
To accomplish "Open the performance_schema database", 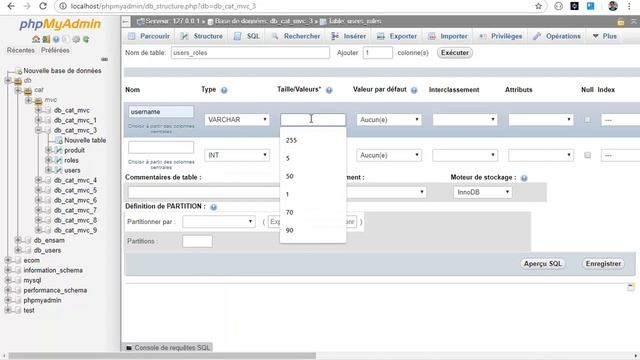I will pos(55,290).
